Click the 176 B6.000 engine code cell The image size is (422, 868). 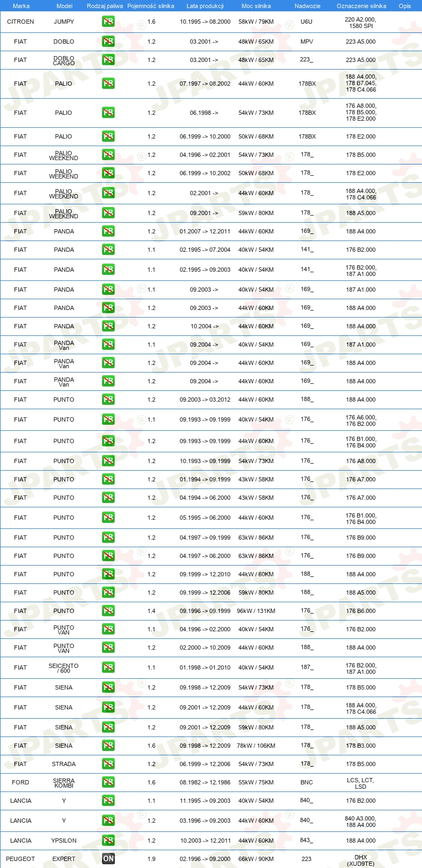pos(360,611)
